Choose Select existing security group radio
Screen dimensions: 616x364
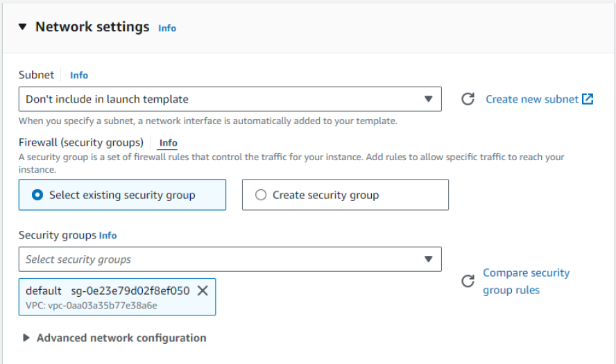click(x=37, y=195)
